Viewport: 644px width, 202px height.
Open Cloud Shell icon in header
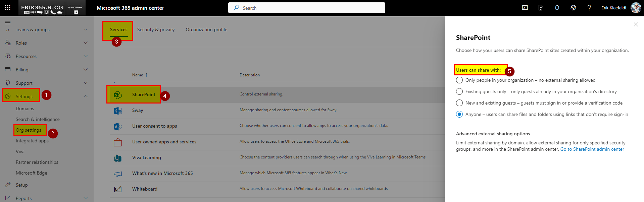[x=525, y=8]
